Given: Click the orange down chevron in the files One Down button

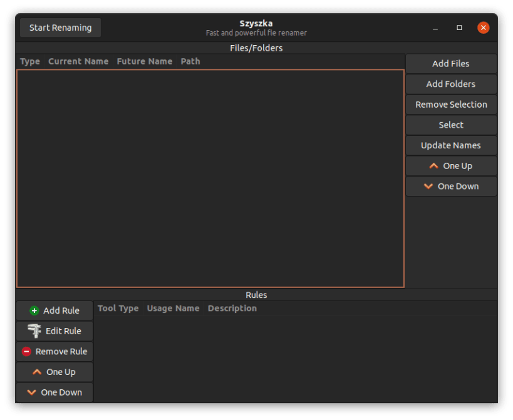Looking at the screenshot, I should tap(428, 186).
